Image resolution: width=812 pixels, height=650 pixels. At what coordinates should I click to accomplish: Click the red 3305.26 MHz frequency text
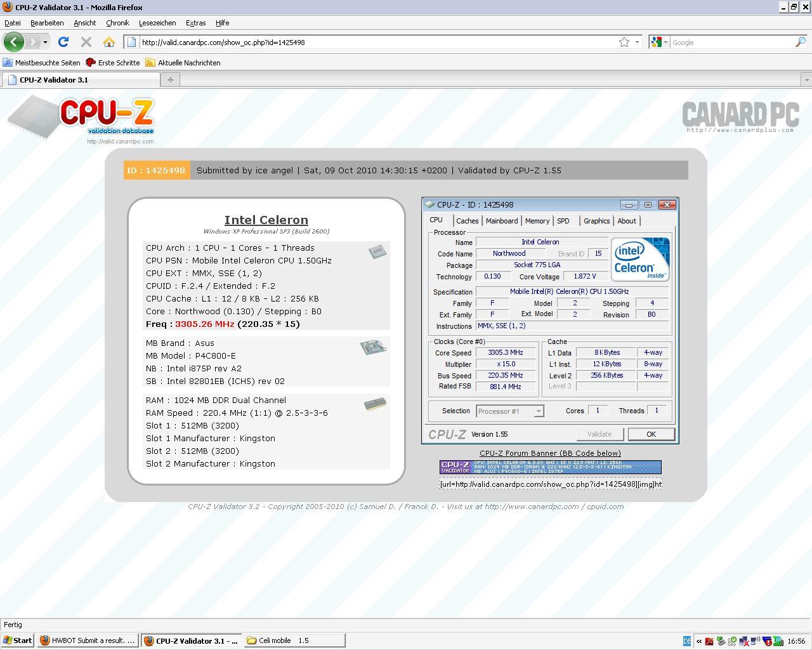point(205,324)
